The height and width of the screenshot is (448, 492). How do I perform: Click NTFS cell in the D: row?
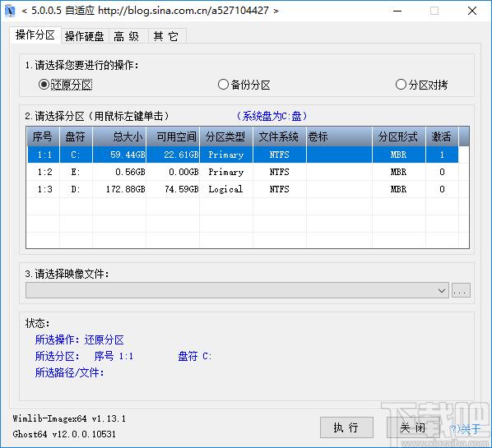coord(279,189)
